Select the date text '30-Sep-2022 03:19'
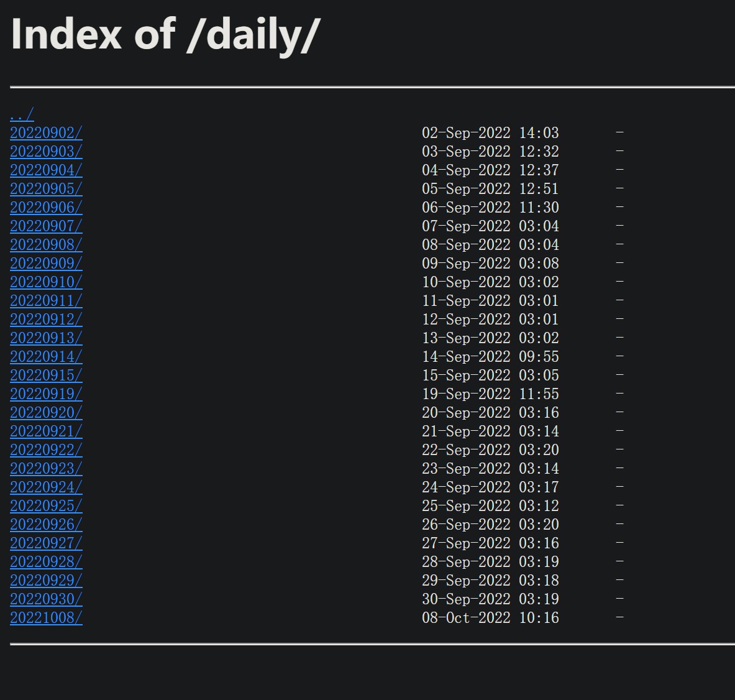Screen dimensions: 735x700 (490, 599)
